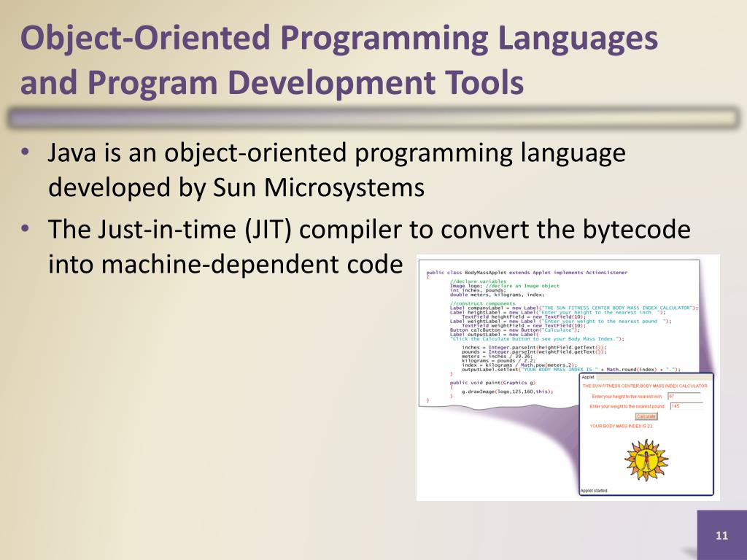Click the weight input field showing 145
Viewport: 747px width, 560px height.
point(686,406)
